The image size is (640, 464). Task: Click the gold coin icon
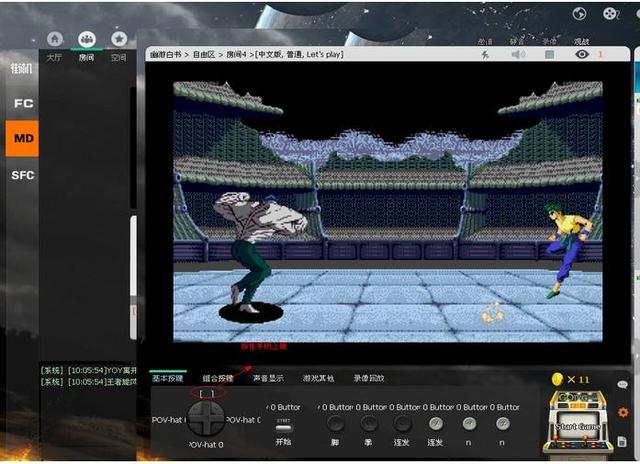[x=557, y=379]
